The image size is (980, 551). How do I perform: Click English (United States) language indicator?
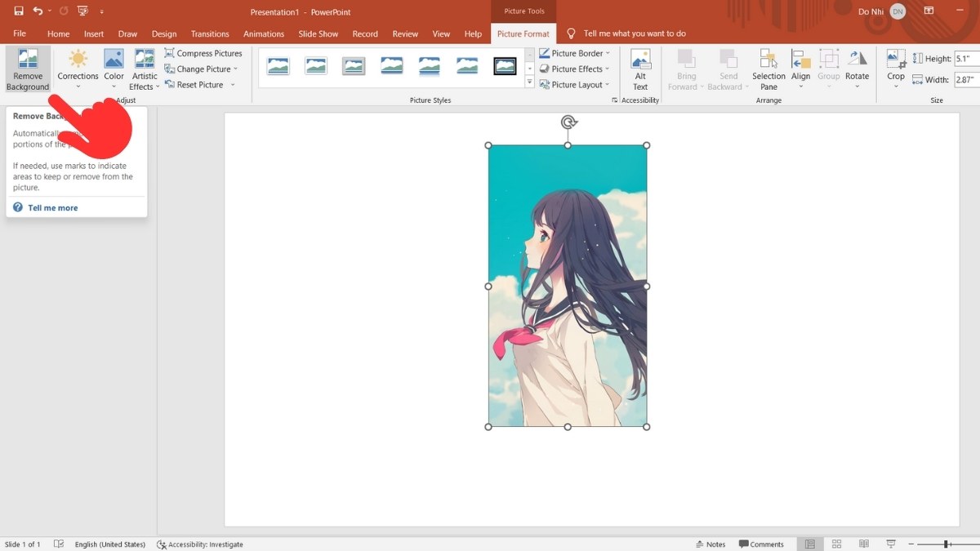[x=110, y=544]
